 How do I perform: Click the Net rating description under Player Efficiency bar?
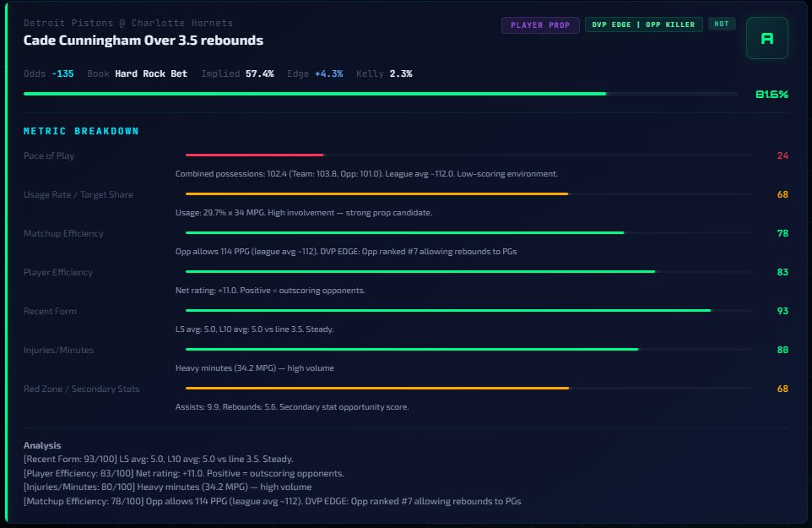tap(270, 290)
